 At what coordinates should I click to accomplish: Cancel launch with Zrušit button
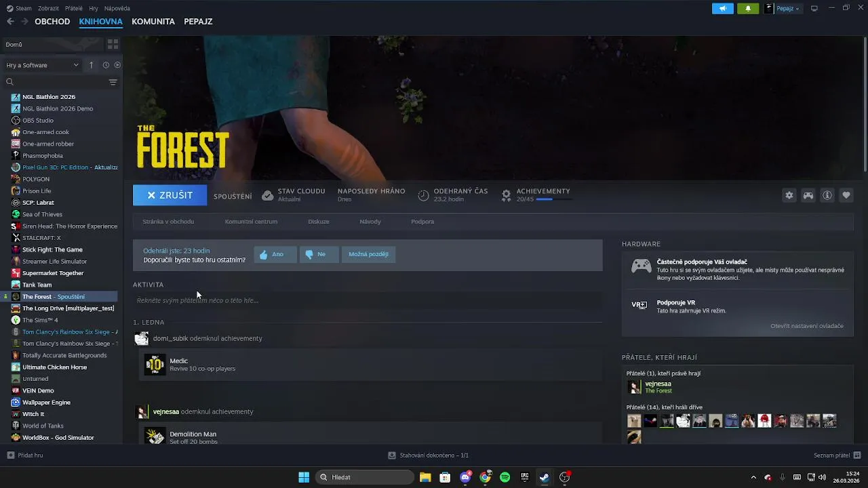[170, 195]
